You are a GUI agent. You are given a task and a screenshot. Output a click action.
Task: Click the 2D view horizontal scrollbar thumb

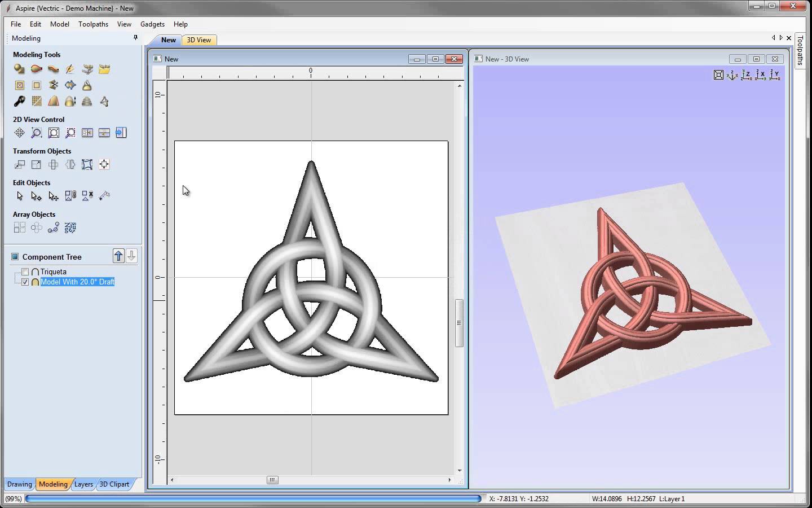pyautogui.click(x=272, y=480)
